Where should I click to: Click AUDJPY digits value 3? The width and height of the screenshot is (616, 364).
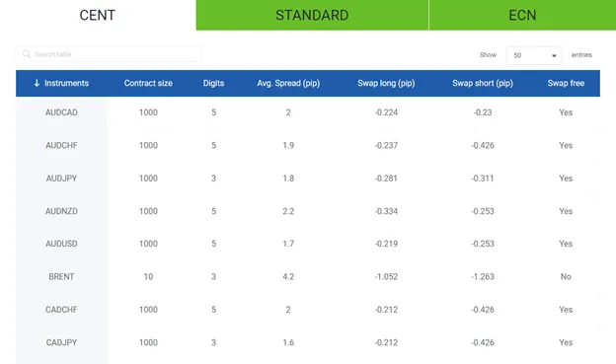pyautogui.click(x=213, y=179)
